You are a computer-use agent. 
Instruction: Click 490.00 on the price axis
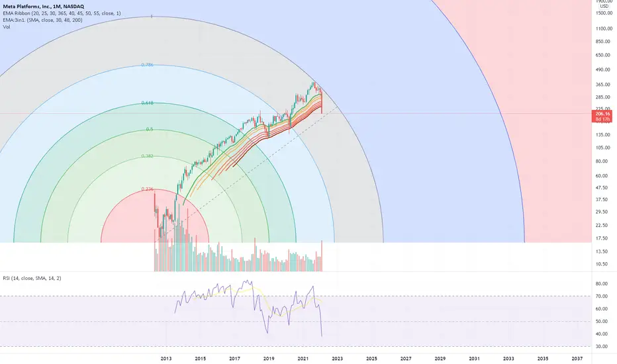point(603,69)
